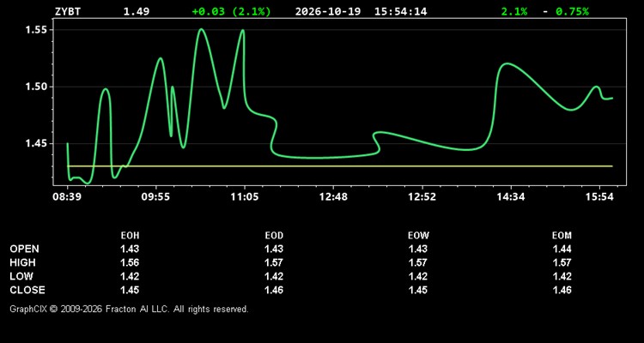The image size is (644, 343).
Task: Select the LOW row label
Action: tap(21, 276)
